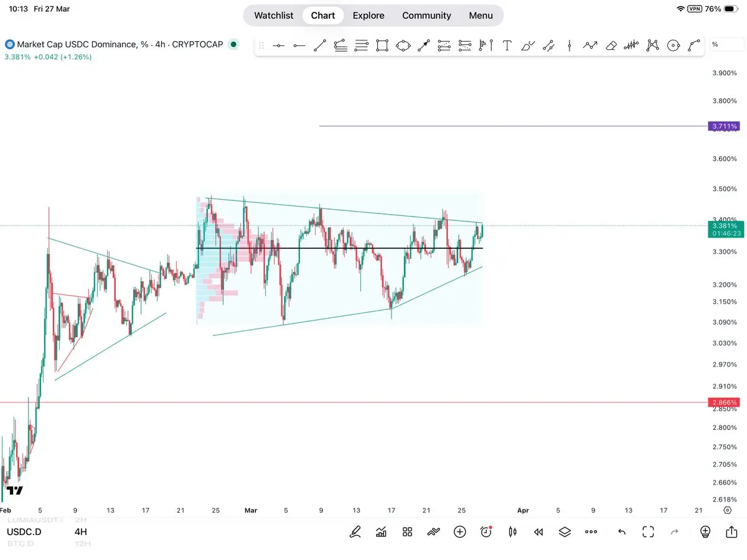The width and height of the screenshot is (747, 560).
Task: Open the layout grid selector
Action: click(x=408, y=532)
